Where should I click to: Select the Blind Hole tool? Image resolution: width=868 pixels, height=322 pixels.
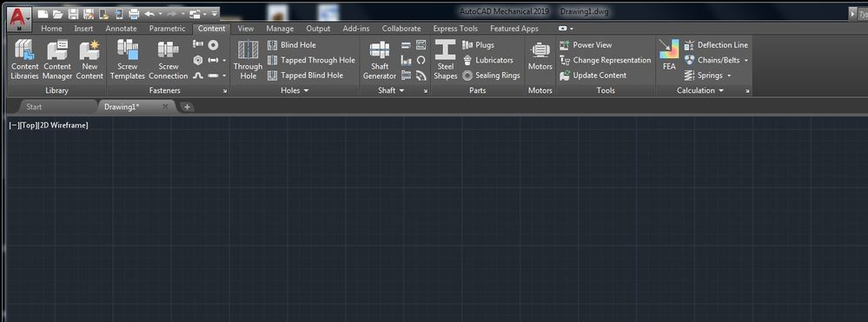[x=291, y=45]
